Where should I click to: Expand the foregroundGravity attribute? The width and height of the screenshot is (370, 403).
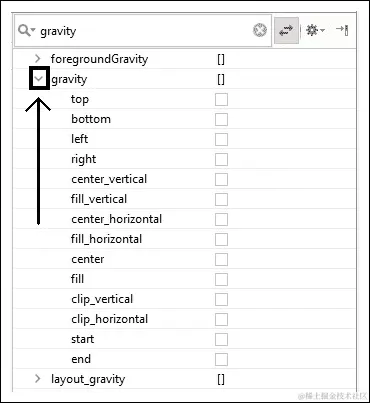pos(38,59)
